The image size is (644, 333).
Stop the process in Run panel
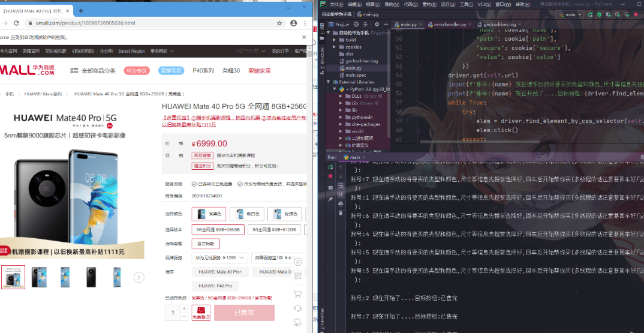(x=330, y=176)
